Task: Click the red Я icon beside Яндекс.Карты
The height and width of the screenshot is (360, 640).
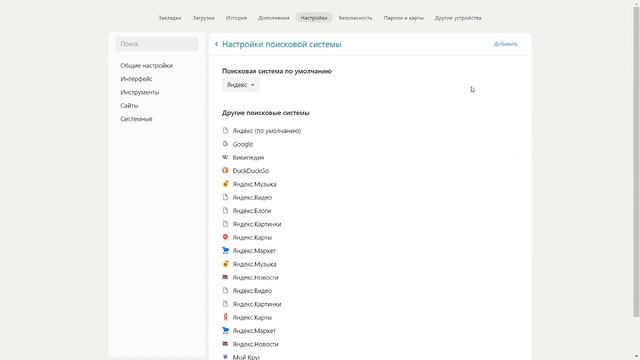Action: coord(225,317)
